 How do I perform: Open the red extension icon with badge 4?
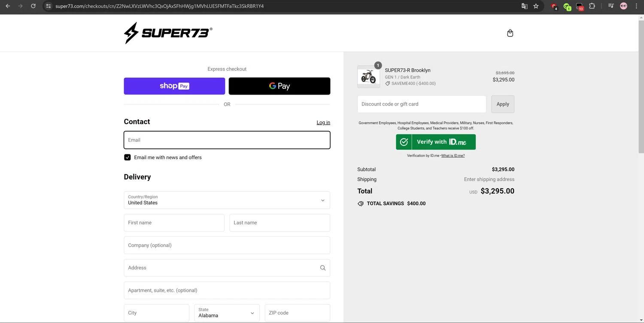click(554, 6)
